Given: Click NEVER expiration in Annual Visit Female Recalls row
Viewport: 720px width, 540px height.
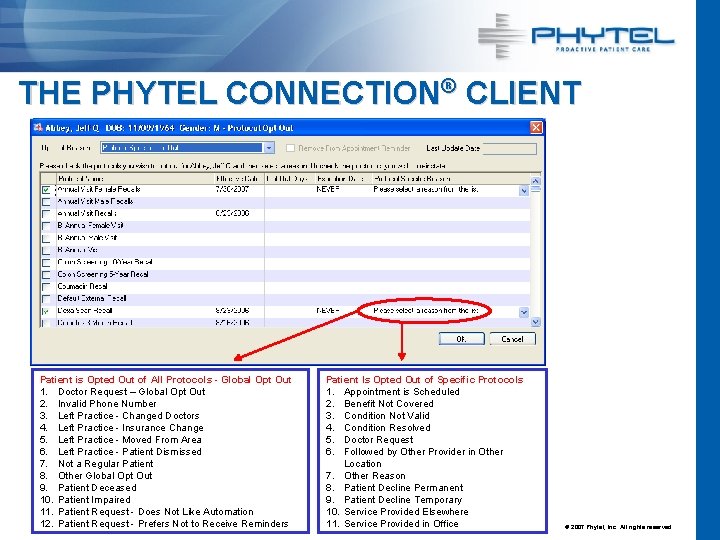Looking at the screenshot, I should pos(328,189).
